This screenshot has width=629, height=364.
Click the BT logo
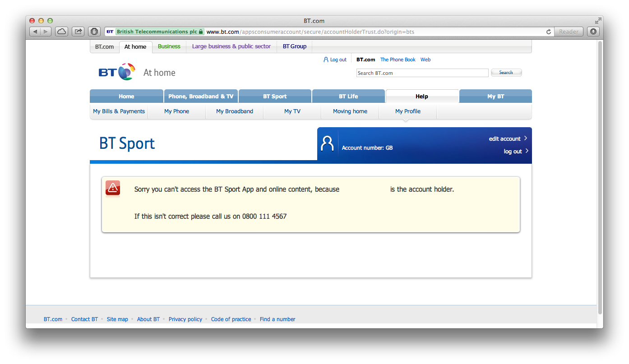(116, 72)
